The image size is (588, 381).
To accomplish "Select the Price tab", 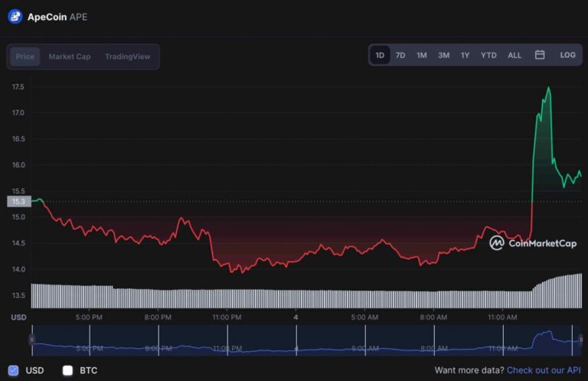I will (x=25, y=57).
